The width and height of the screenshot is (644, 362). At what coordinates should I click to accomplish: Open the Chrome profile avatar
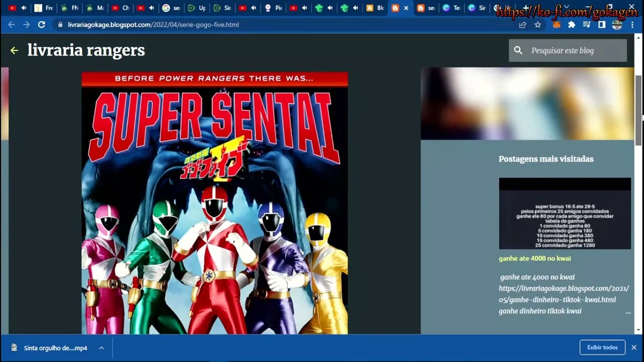pos(617,25)
